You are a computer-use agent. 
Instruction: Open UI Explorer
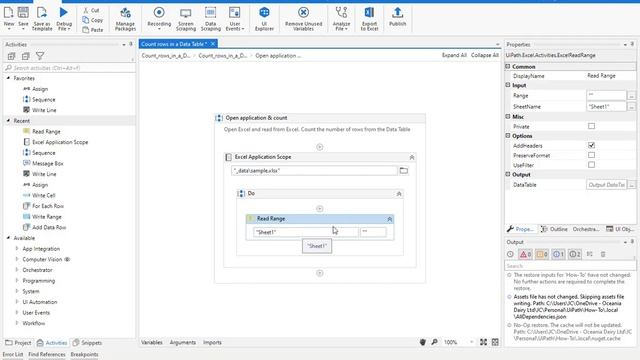pyautogui.click(x=264, y=19)
